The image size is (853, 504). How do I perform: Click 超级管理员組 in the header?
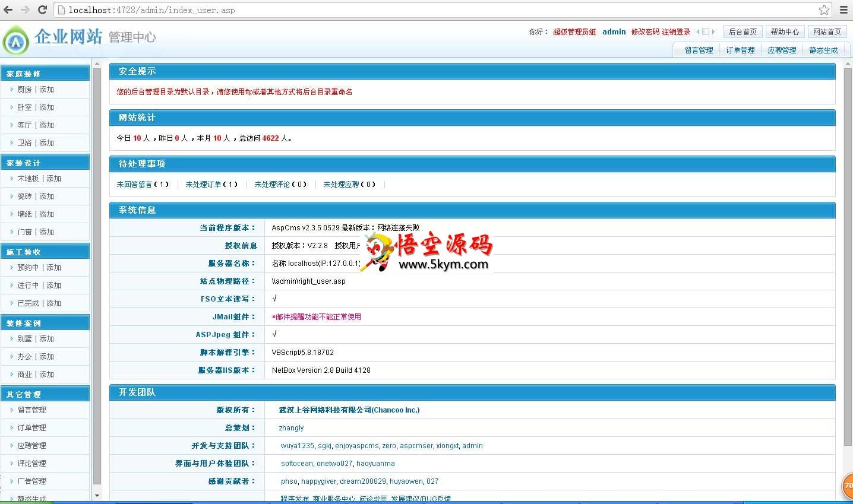click(574, 32)
